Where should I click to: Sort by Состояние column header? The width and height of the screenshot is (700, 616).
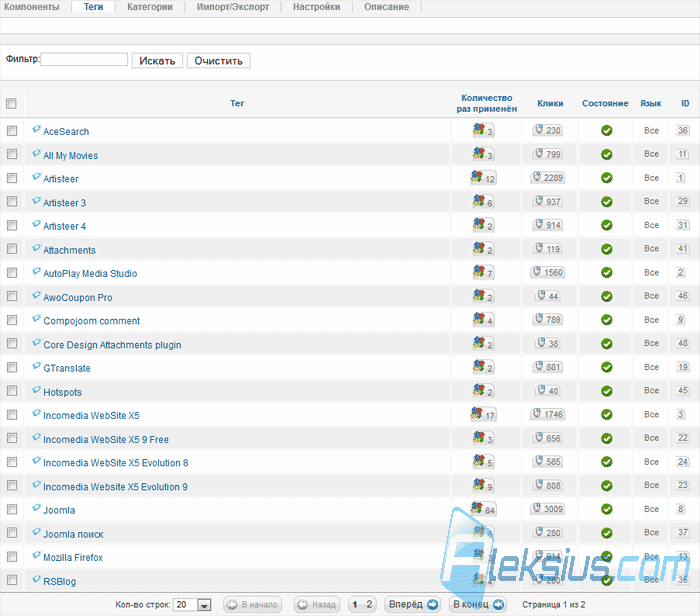[605, 103]
